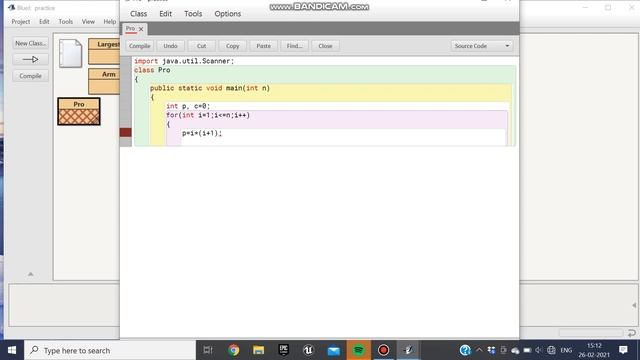Screen dimensions: 640x360
Task: Select the Largest class box
Action: coord(104,51)
